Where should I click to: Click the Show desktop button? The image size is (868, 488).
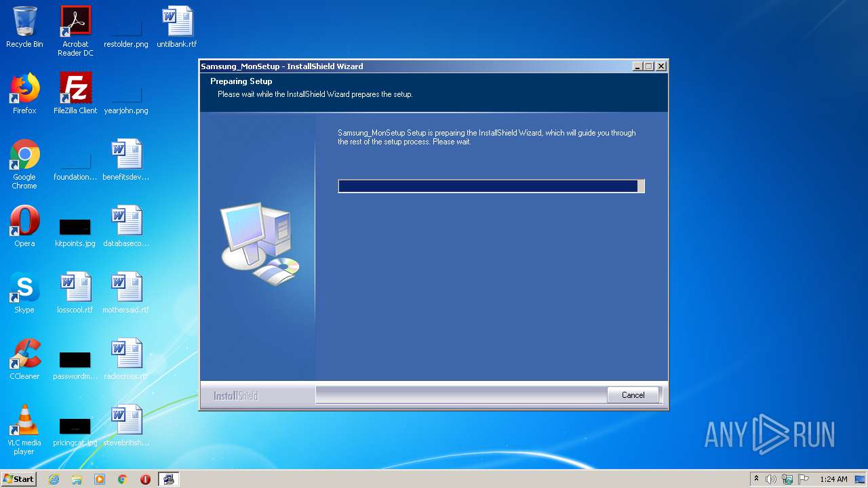coord(861,479)
